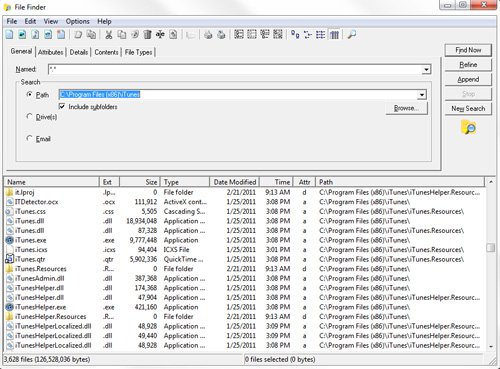Viewport: 500px width, 369px height.
Task: Click the 3,628 files status bar text
Action: click(x=47, y=359)
